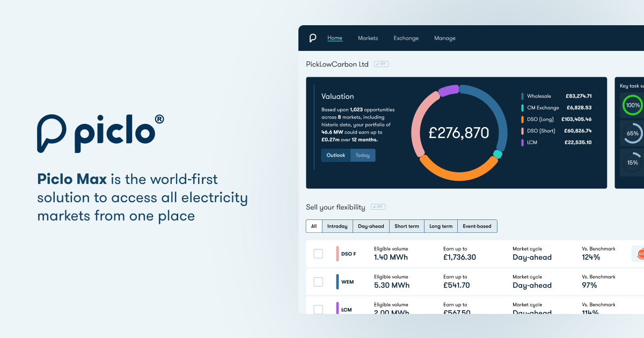Switch the valuation view to Today
The image size is (644, 338).
point(362,155)
